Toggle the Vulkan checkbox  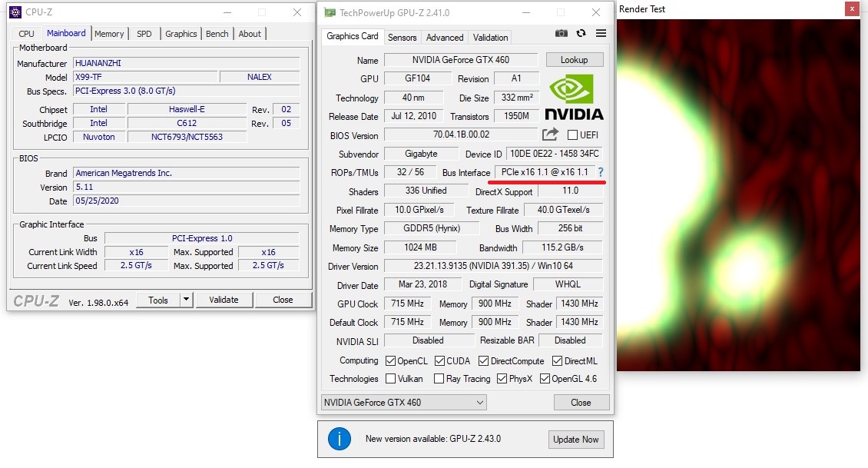point(390,378)
